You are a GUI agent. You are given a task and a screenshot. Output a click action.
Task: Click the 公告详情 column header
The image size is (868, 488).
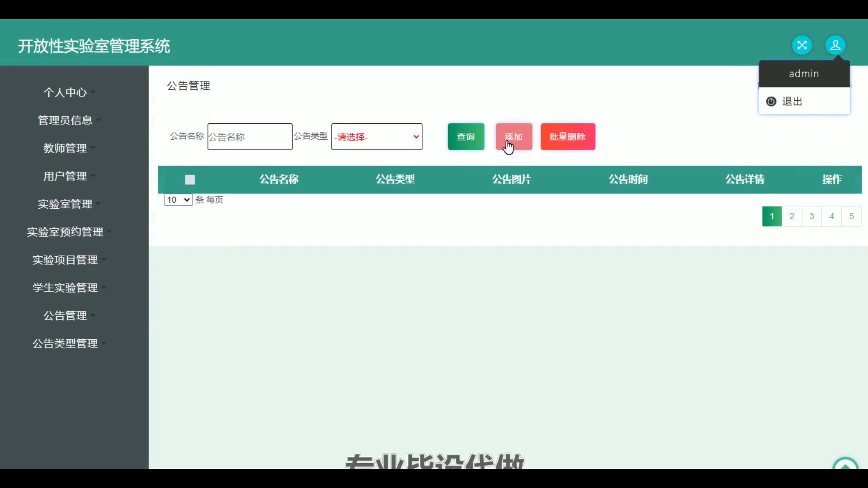click(745, 179)
